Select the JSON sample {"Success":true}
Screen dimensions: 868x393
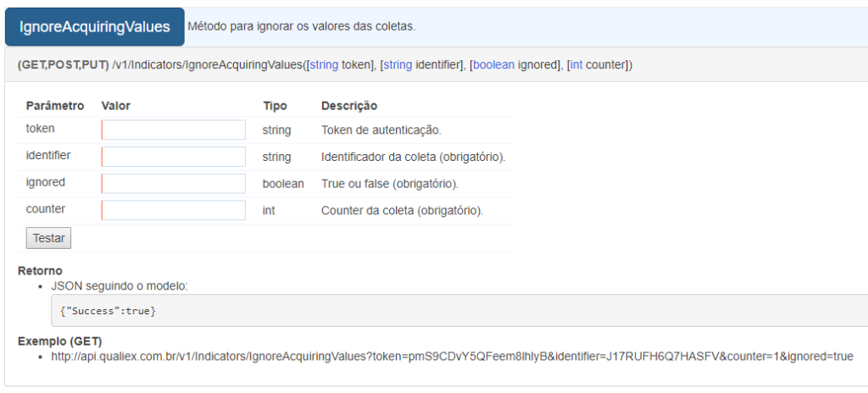[108, 311]
